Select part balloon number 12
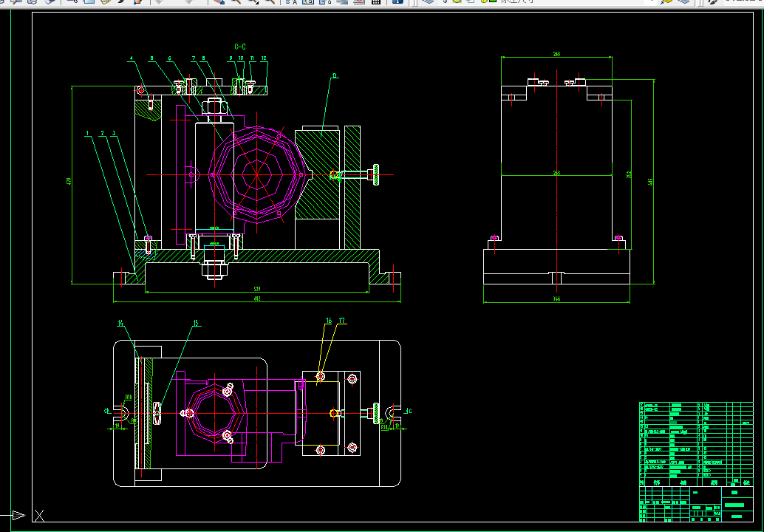 [264, 58]
